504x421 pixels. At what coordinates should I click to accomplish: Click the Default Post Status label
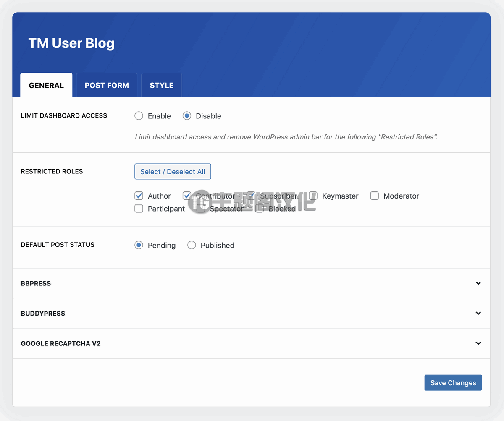(x=58, y=245)
